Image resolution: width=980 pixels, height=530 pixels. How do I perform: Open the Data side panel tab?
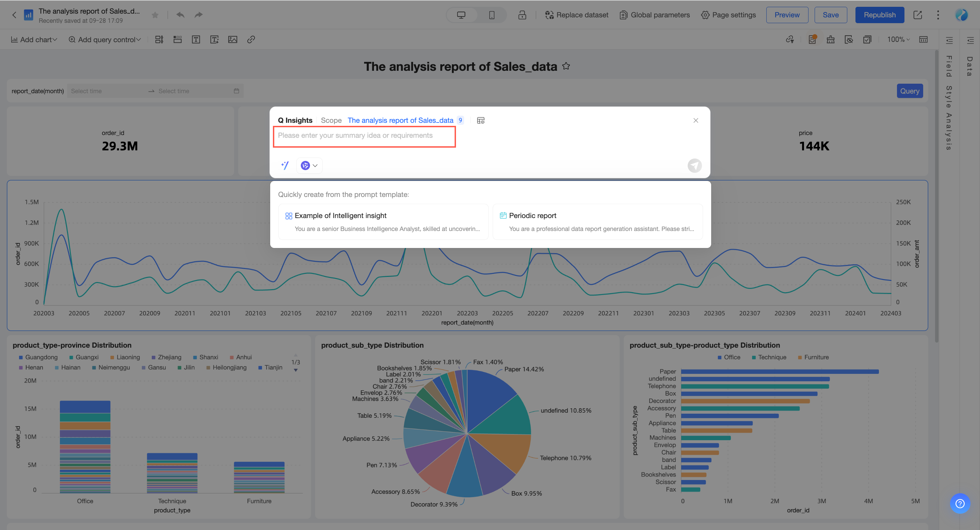(970, 66)
